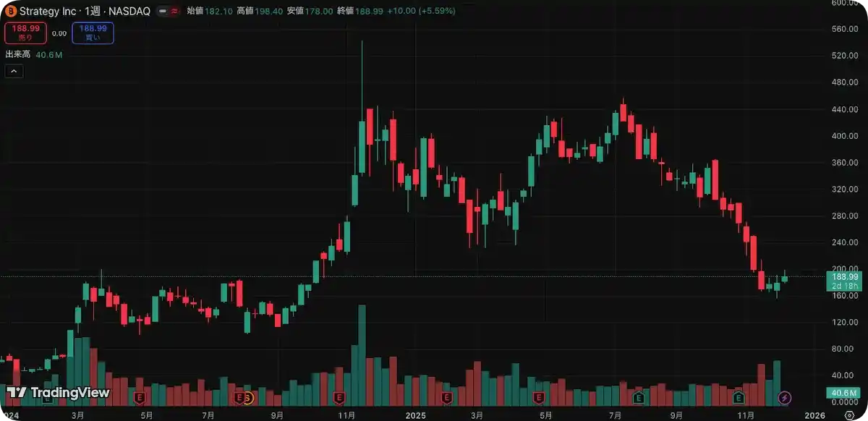The image size is (868, 421).
Task: Click the orange split marker near 8月 2024
Action: coord(248,397)
